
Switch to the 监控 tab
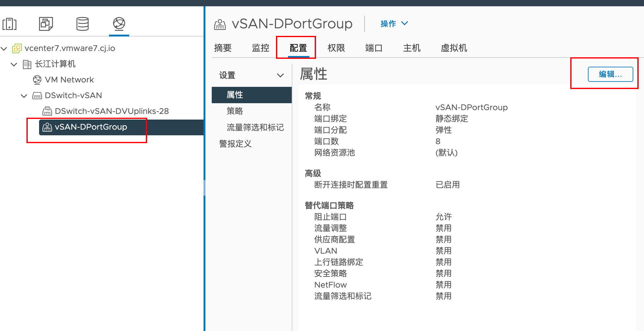(x=261, y=48)
